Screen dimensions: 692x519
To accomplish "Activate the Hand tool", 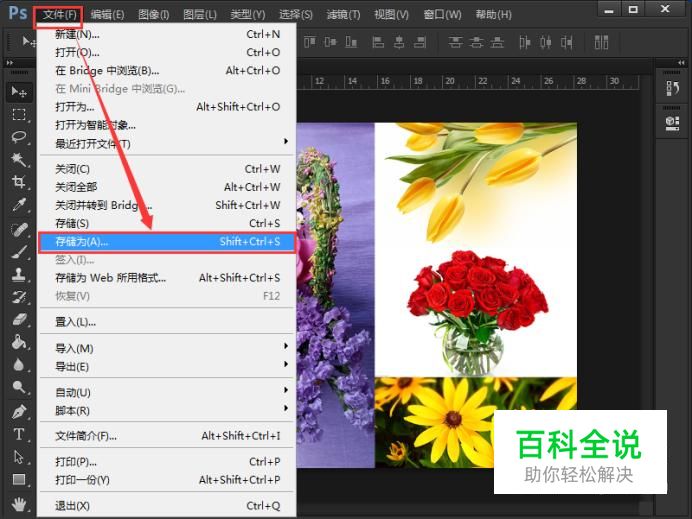I will (x=19, y=504).
